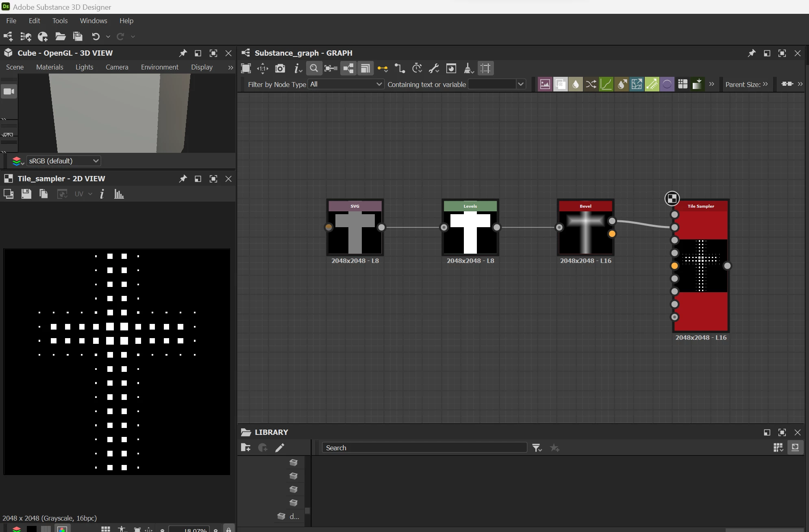Click the Library Search input field

424,447
